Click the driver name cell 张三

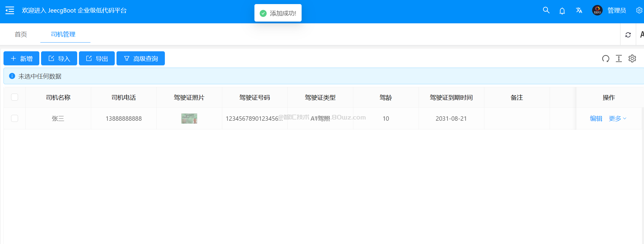(58, 118)
